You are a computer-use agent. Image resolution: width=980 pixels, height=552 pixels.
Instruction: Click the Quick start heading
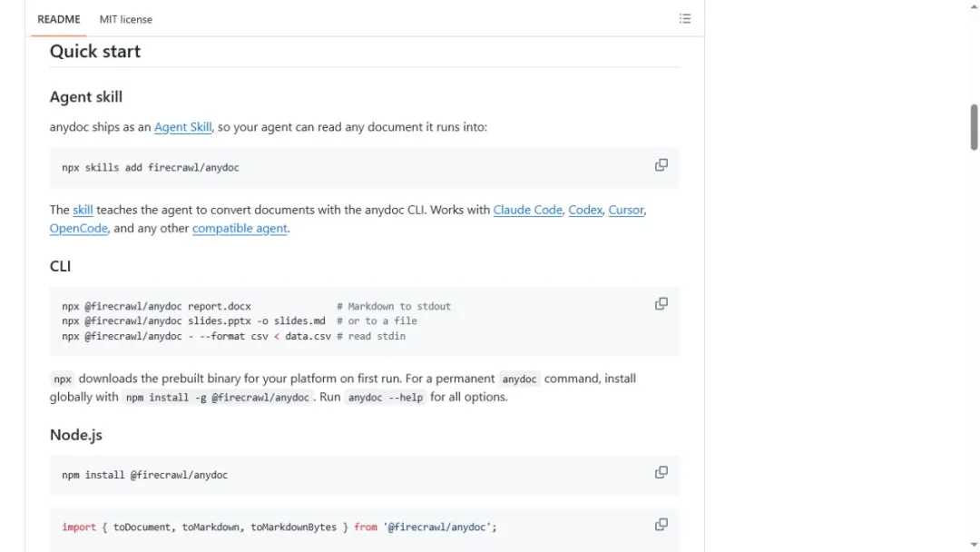95,51
